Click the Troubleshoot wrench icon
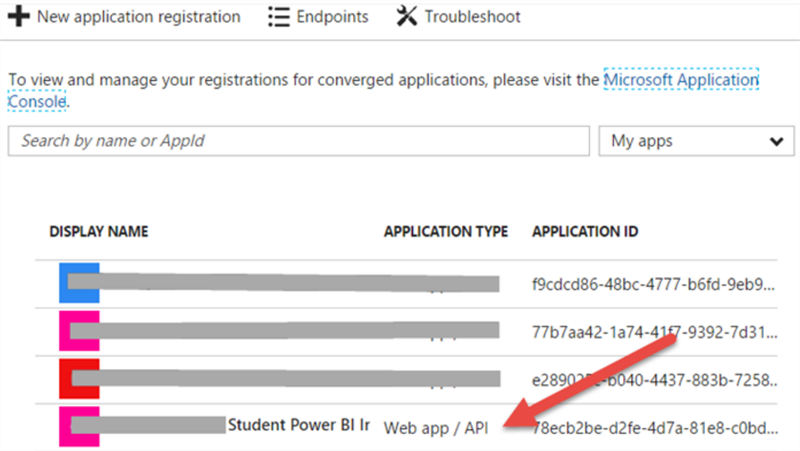The width and height of the screenshot is (800, 451). click(407, 16)
